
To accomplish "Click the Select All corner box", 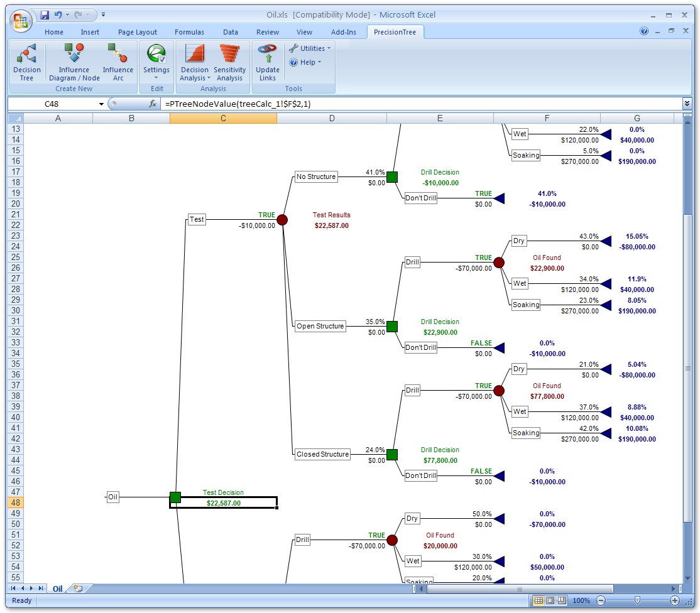I will [16, 118].
